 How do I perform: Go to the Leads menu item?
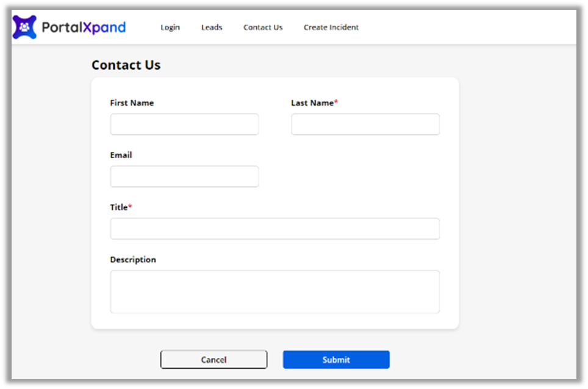212,27
